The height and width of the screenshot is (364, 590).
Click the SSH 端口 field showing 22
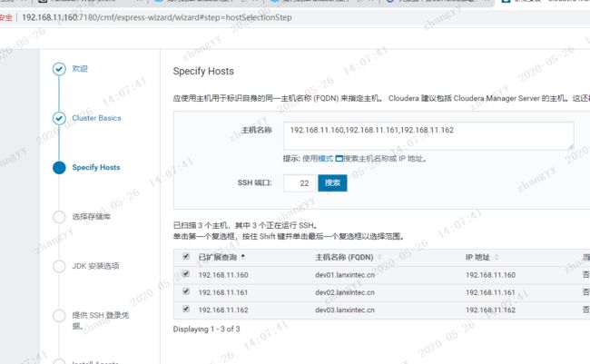pyautogui.click(x=300, y=183)
